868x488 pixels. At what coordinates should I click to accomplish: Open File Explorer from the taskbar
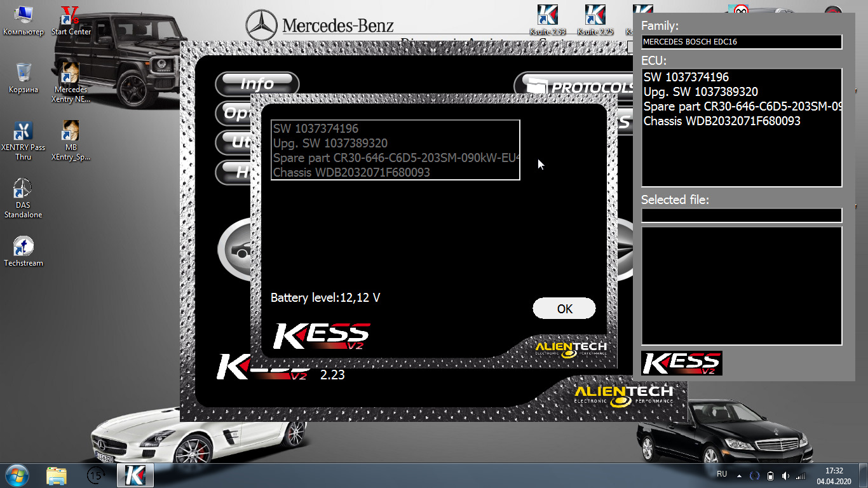[57, 475]
